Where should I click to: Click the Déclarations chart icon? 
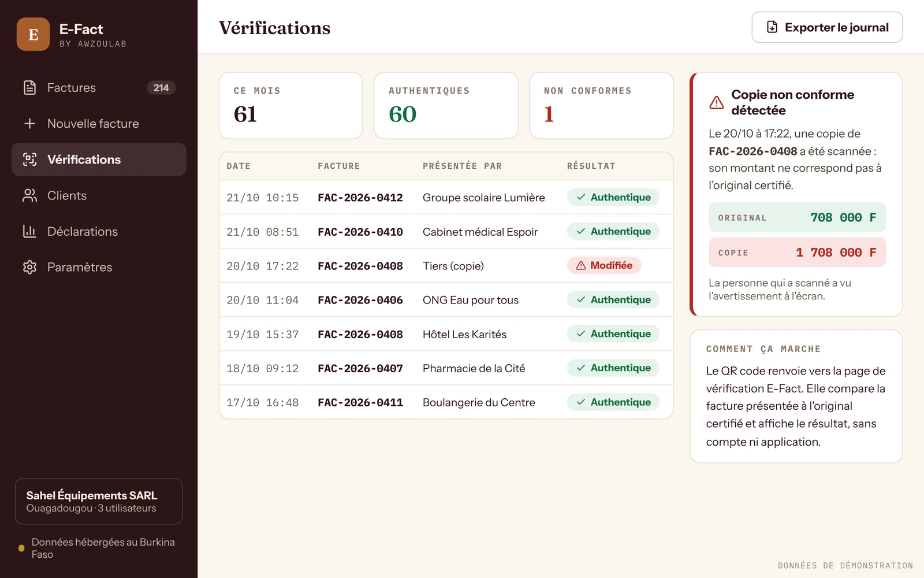pyautogui.click(x=29, y=231)
